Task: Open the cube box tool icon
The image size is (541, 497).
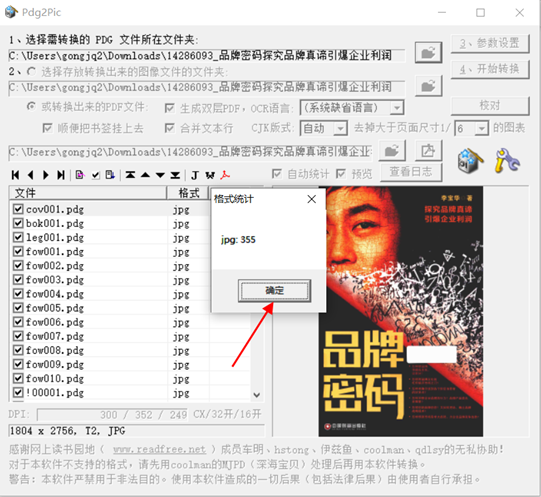Action: tap(470, 161)
